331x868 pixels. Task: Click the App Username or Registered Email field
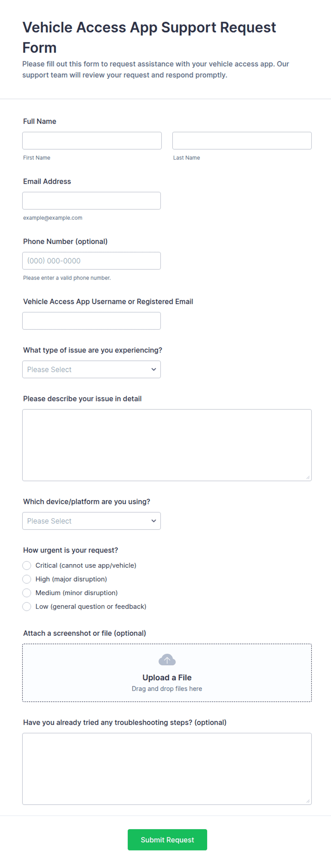point(91,321)
